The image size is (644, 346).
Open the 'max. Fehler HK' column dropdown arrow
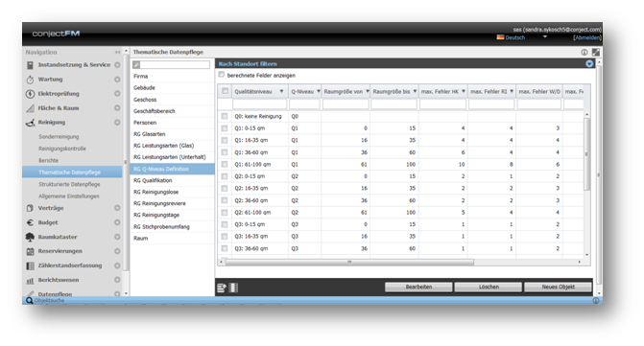(x=464, y=91)
